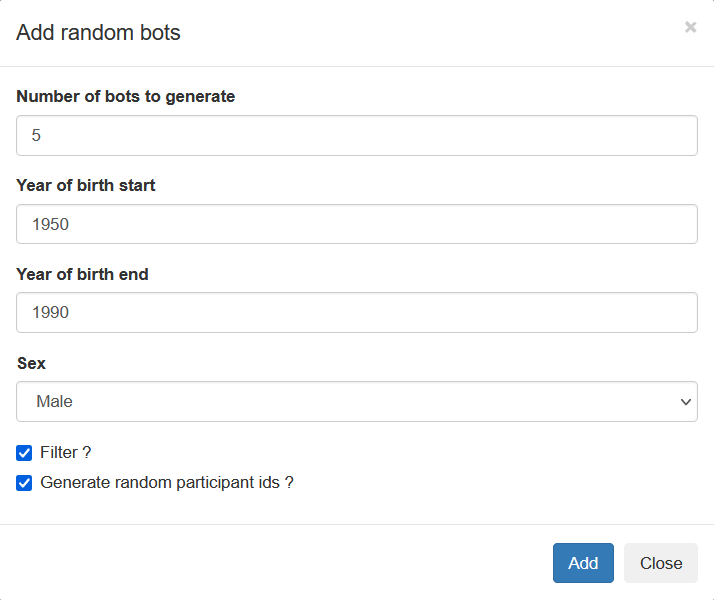The image size is (714, 600).
Task: Click into Year of birth end field
Action: tap(356, 312)
